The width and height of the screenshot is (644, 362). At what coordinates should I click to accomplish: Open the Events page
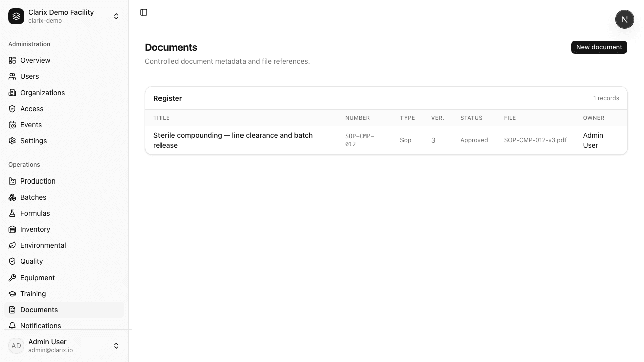64,125
